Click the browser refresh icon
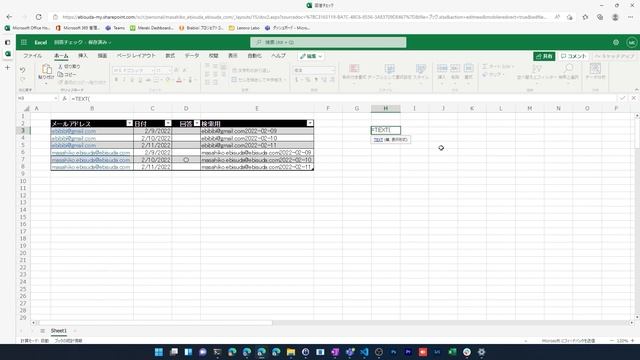The width and height of the screenshot is (640, 360). (x=38, y=17)
